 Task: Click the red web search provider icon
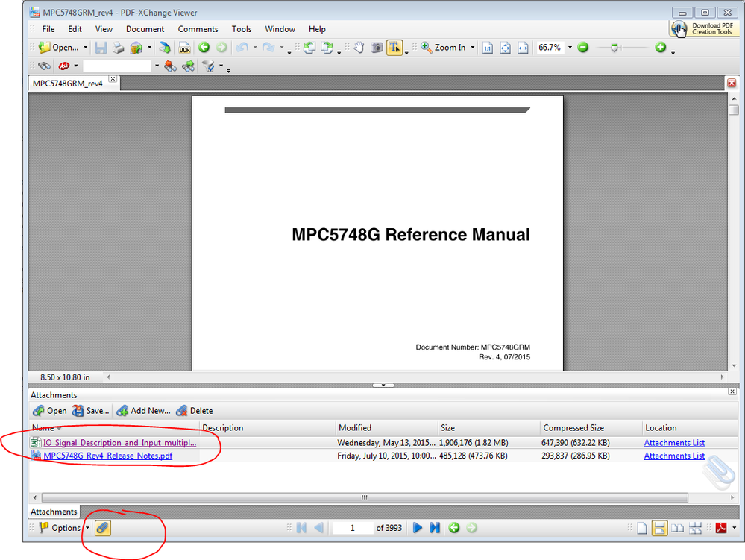63,66
